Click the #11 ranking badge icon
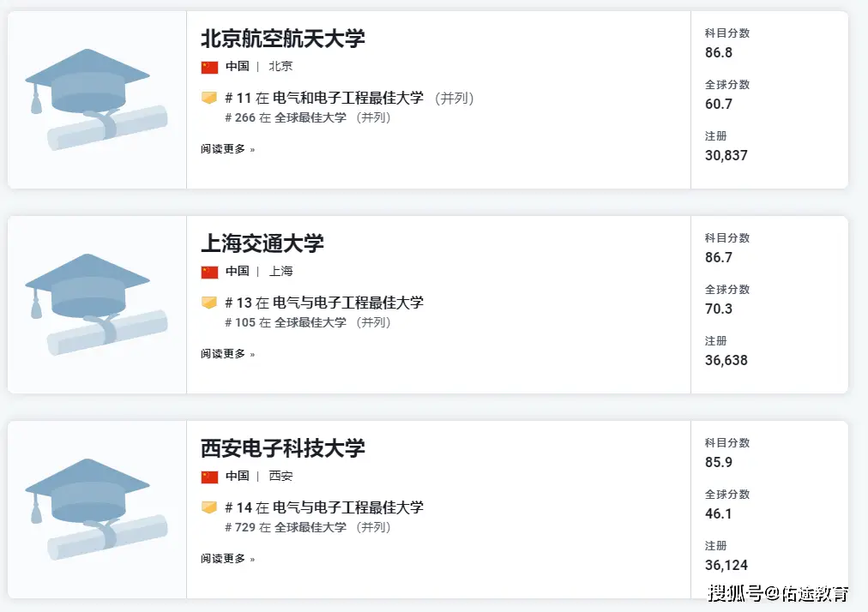Viewport: 868px width, 612px height. tap(208, 99)
